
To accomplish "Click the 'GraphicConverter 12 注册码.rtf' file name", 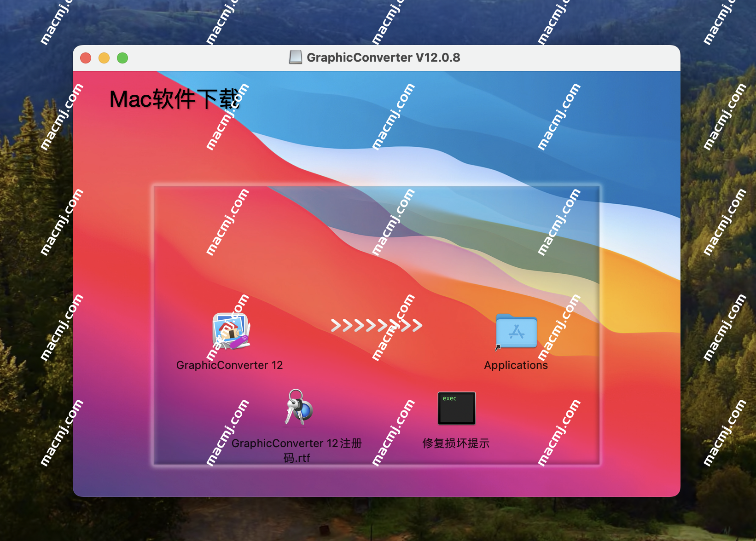I will (x=297, y=450).
